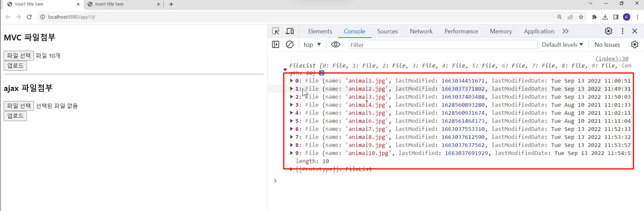This screenshot has height=211, width=644.
Task: Click the lastModified value 1663034451671
Action: 463,80
